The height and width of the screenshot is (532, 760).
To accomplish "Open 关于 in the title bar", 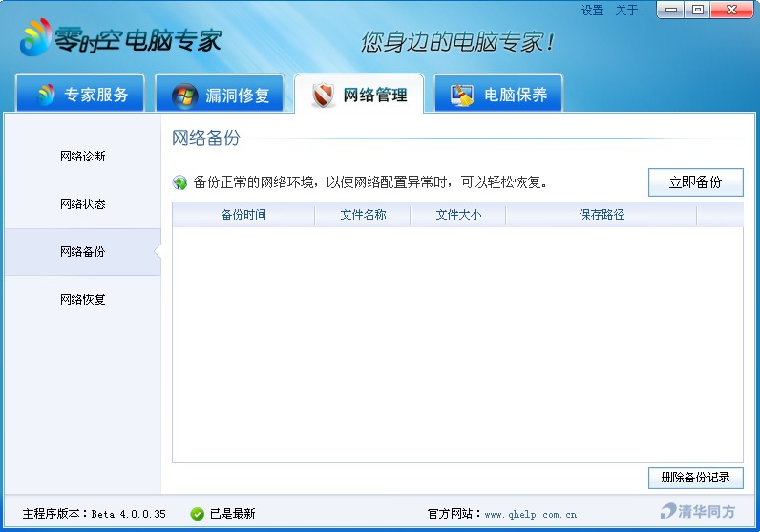I will click(x=626, y=11).
